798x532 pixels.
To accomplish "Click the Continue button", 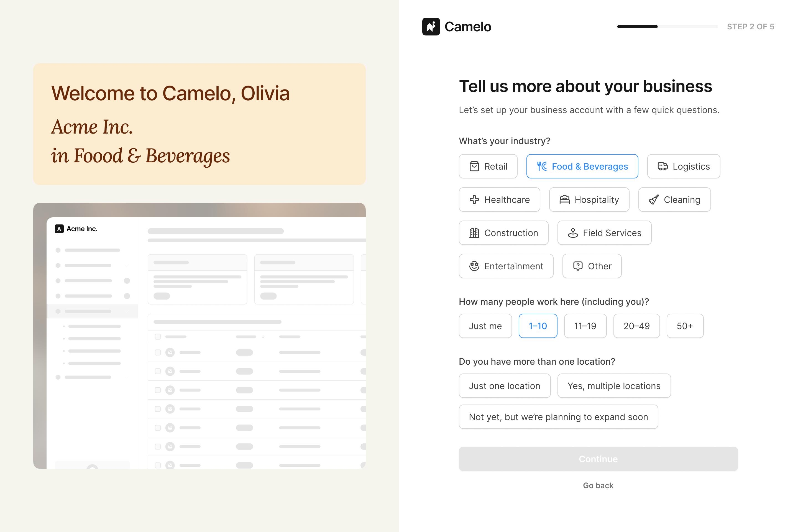I will [598, 459].
